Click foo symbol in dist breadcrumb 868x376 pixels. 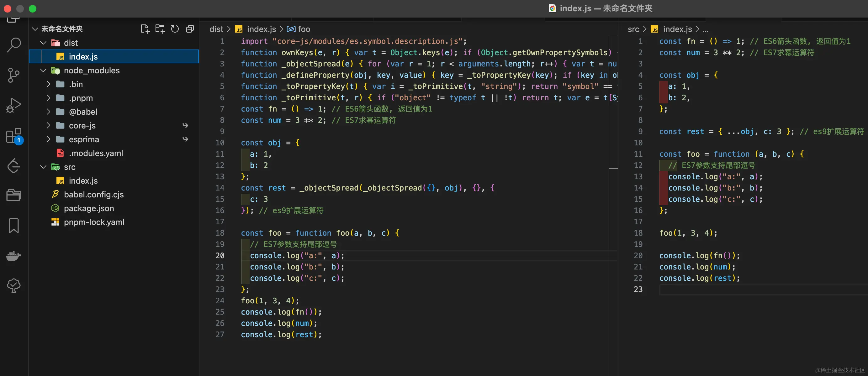(x=304, y=29)
